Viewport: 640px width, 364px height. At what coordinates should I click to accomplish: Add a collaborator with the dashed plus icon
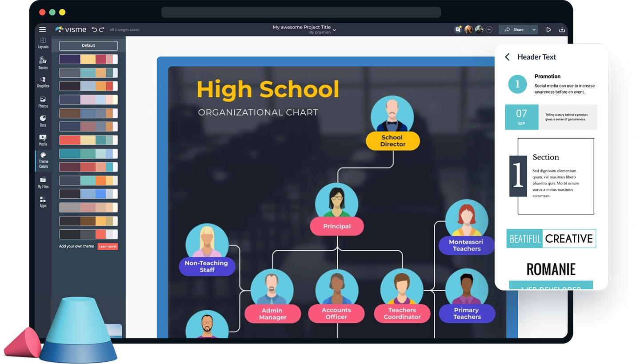click(x=489, y=29)
